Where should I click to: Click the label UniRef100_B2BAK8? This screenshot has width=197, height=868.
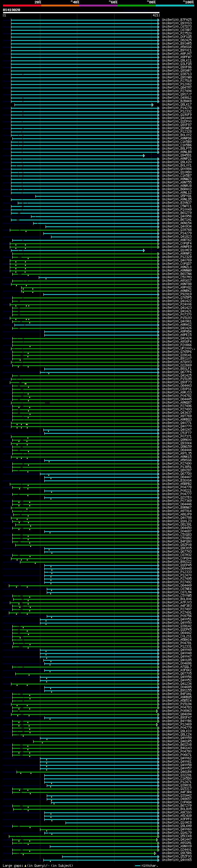(177, 101)
